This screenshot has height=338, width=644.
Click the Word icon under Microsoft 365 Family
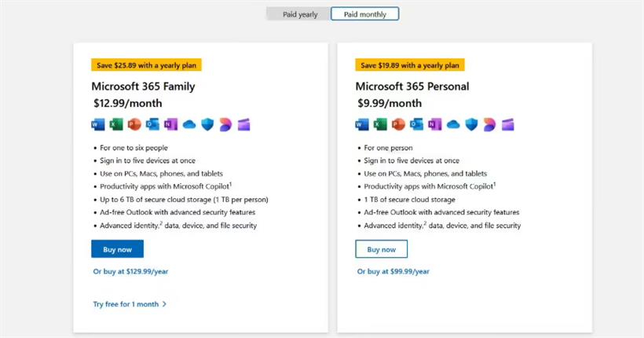click(98, 124)
